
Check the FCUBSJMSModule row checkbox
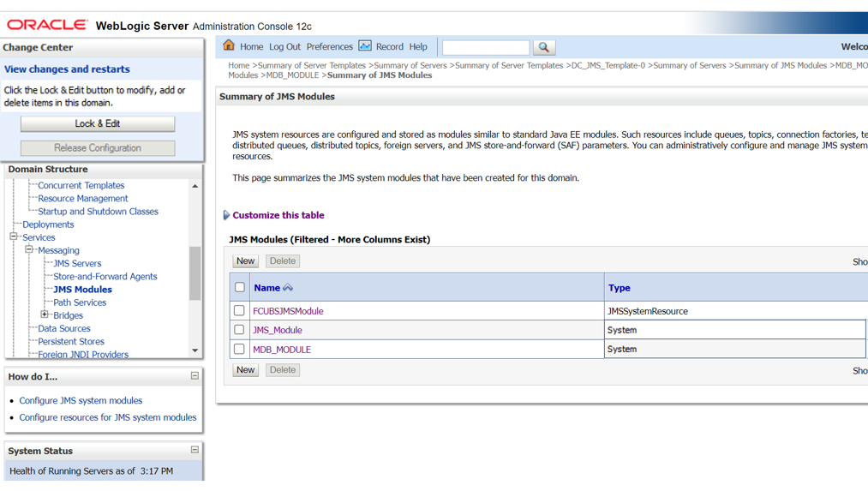click(239, 310)
